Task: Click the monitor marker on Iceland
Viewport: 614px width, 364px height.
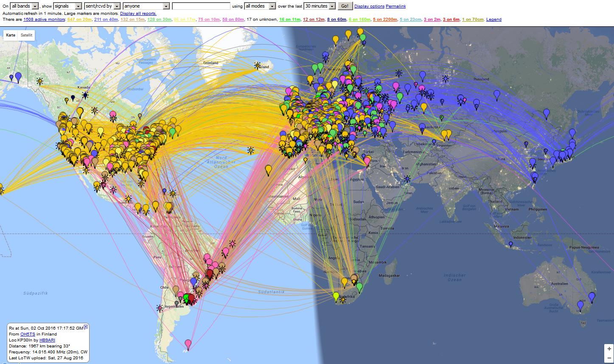Action: tap(257, 65)
